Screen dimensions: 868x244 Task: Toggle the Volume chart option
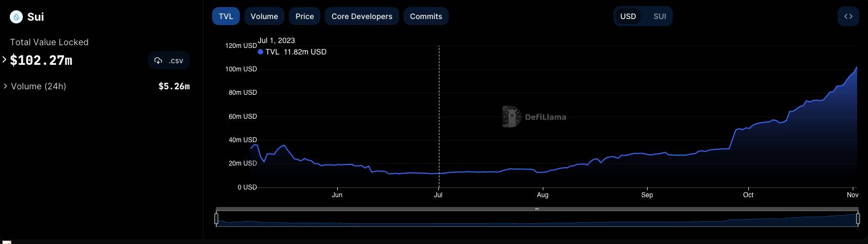click(x=264, y=16)
